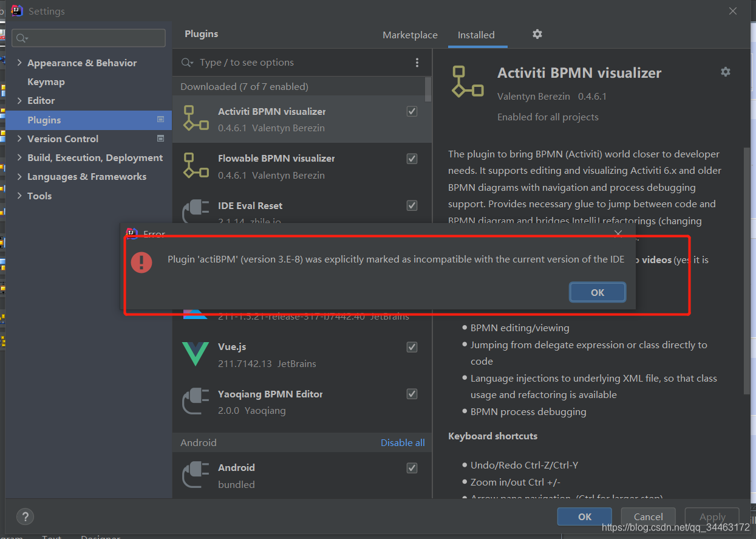Screen dimensions: 756x539
Task: Expand the Version Control node
Action: point(19,139)
